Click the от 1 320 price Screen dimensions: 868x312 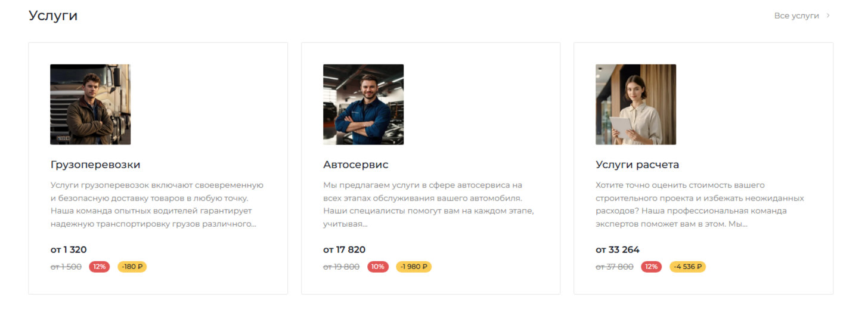[69, 249]
